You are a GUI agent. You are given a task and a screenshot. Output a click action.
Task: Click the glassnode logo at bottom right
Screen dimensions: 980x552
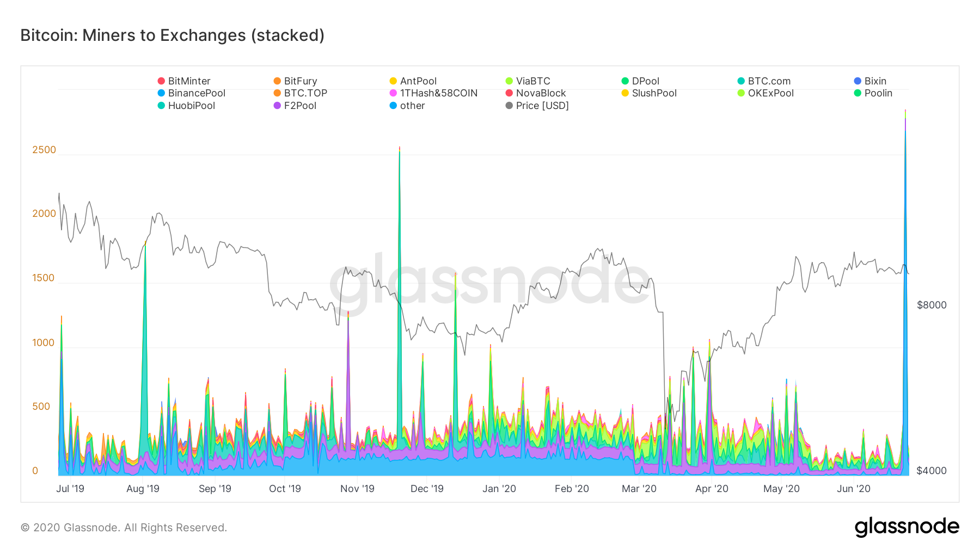click(906, 527)
